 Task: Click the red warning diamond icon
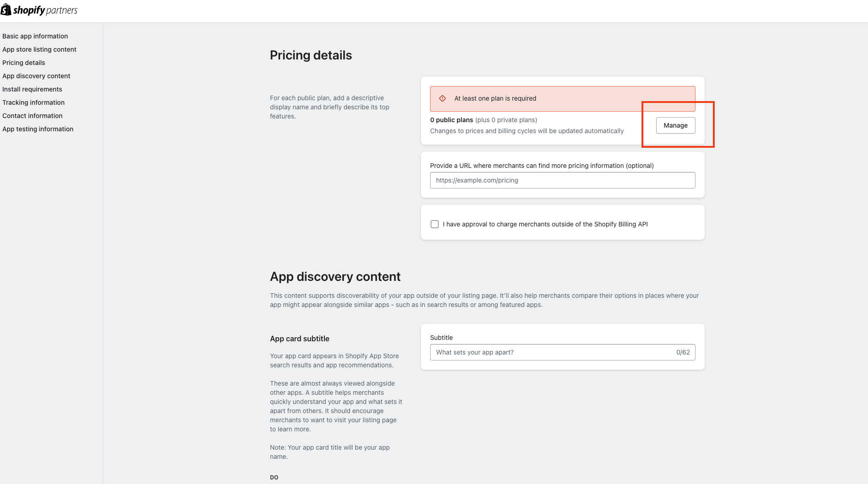click(x=442, y=98)
